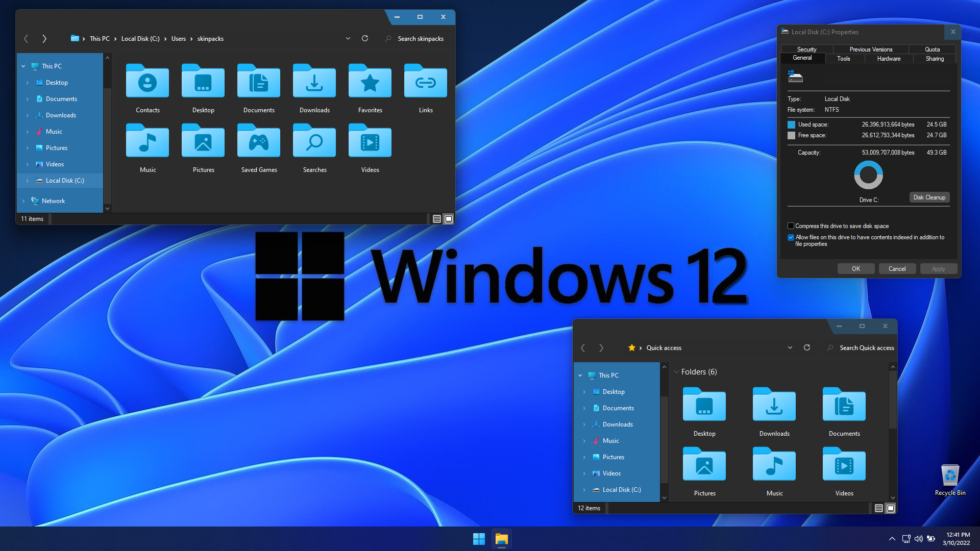980x551 pixels.
Task: Click the Windows Start button
Action: pyautogui.click(x=479, y=539)
